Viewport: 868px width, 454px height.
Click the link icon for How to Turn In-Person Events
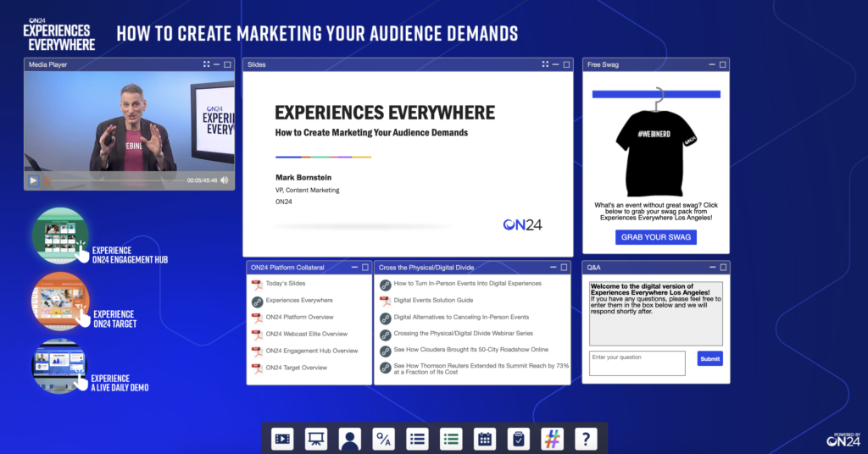386,285
